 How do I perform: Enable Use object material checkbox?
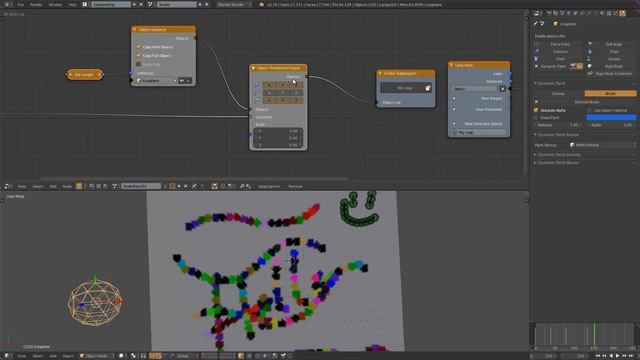[x=589, y=110]
